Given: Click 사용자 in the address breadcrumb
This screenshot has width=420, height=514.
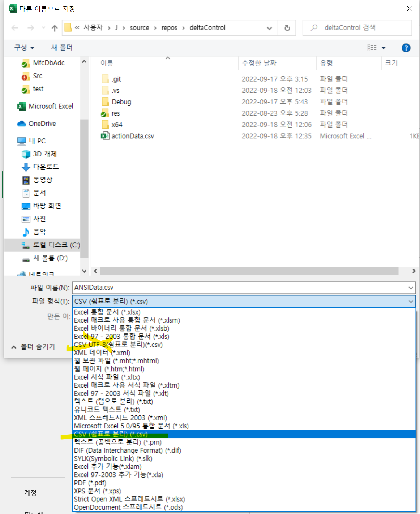Looking at the screenshot, I should pyautogui.click(x=93, y=28).
